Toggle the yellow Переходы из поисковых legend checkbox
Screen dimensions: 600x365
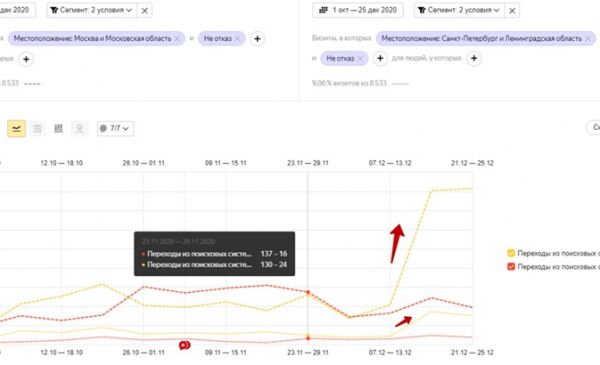tap(511, 253)
